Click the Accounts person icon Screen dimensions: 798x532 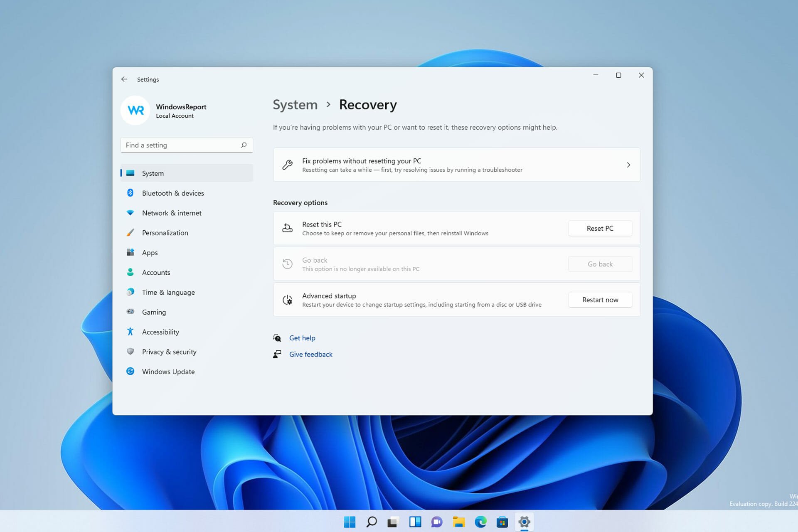tap(130, 272)
